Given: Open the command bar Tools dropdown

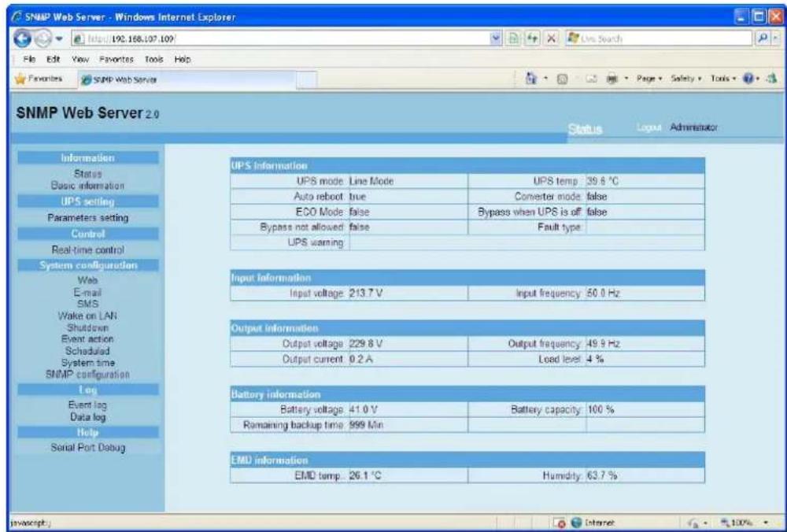Looking at the screenshot, I should tap(723, 79).
